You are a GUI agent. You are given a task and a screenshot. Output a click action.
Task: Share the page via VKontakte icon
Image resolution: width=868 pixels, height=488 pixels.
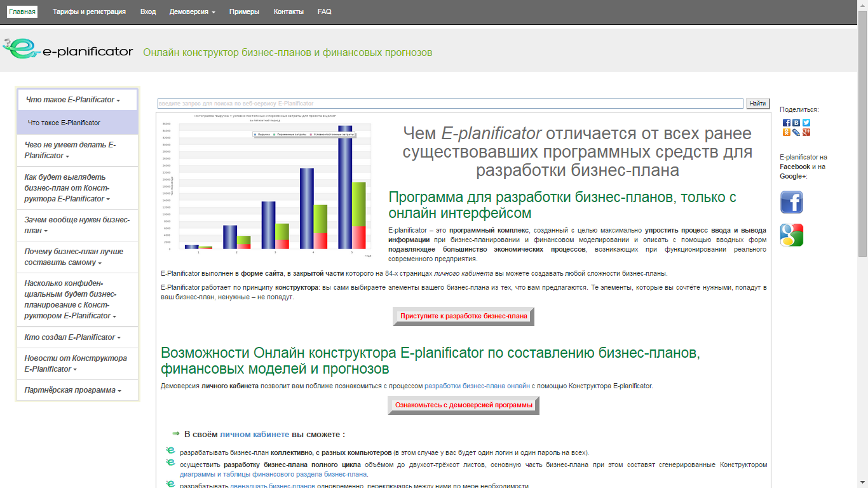(796, 123)
